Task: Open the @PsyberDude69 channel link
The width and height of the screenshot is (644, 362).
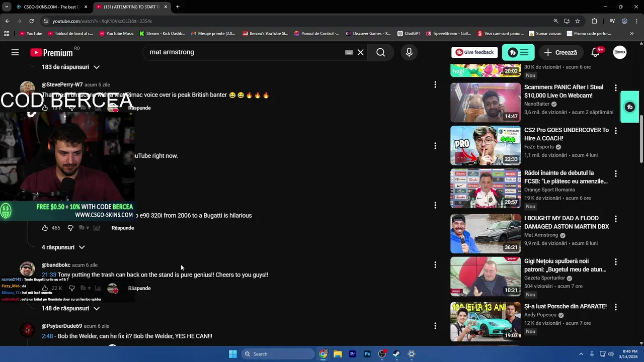Action: click(x=62, y=326)
